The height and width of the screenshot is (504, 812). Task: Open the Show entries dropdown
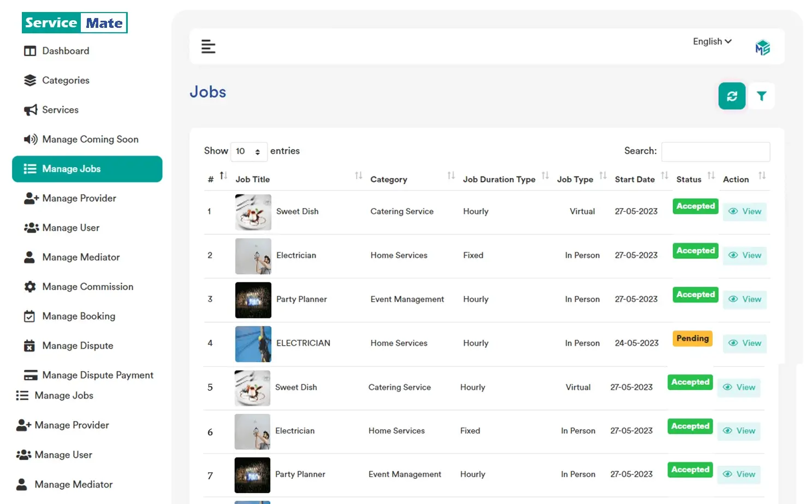249,151
